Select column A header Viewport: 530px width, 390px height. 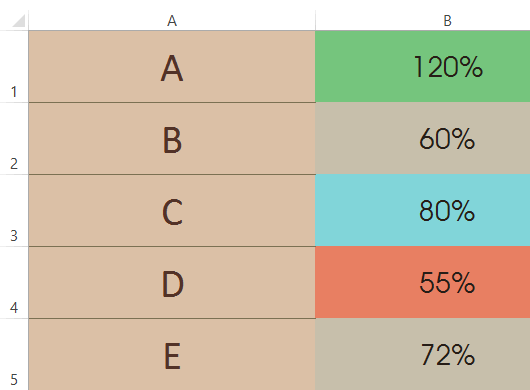172,20
